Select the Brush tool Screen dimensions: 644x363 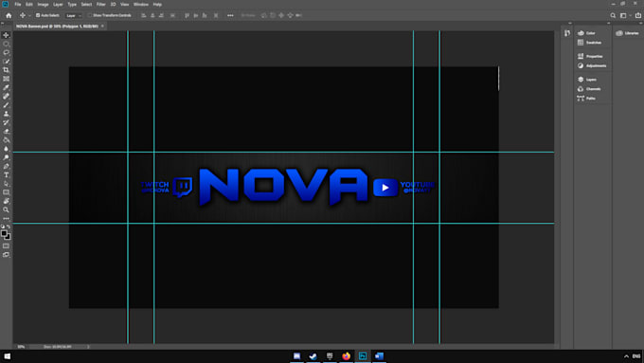[x=6, y=105]
